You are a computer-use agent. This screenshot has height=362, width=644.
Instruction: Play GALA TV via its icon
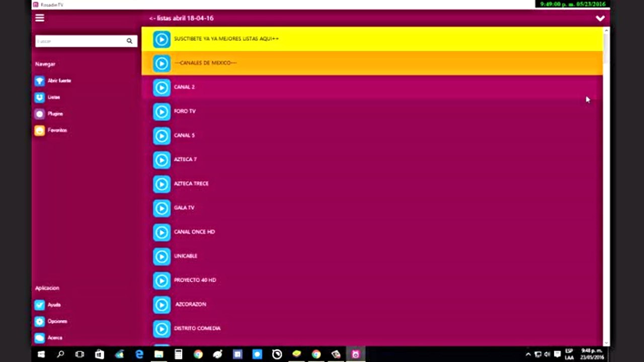coord(162,208)
